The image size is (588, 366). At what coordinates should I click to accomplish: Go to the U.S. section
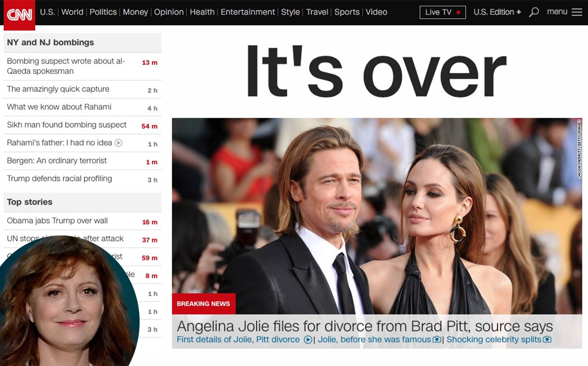pyautogui.click(x=47, y=12)
